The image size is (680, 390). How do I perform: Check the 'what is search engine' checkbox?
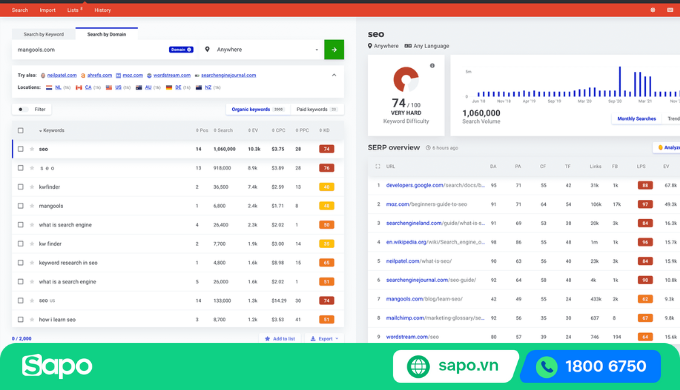point(20,225)
